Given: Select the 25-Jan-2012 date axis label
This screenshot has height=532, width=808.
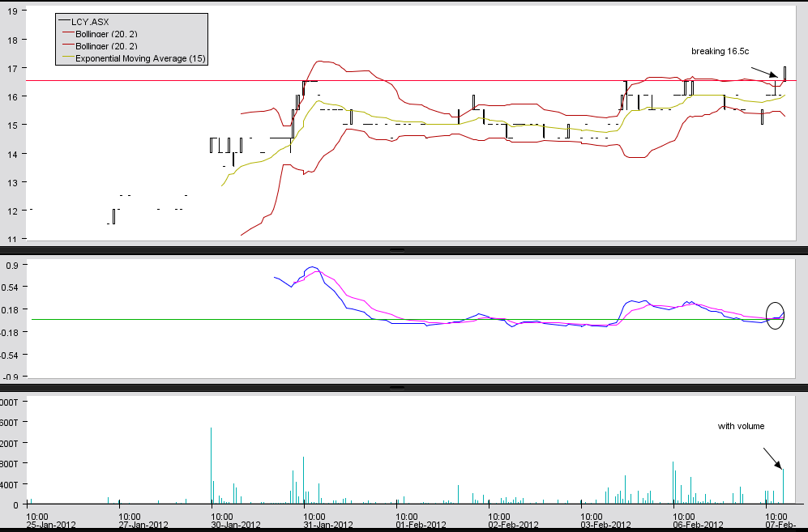Looking at the screenshot, I should coord(50,524).
